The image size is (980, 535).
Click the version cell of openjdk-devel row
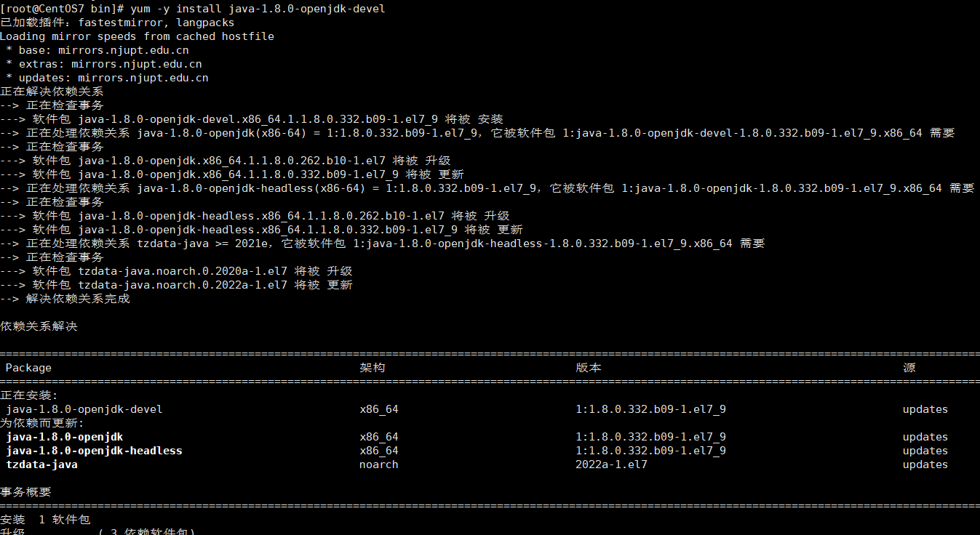click(650, 409)
